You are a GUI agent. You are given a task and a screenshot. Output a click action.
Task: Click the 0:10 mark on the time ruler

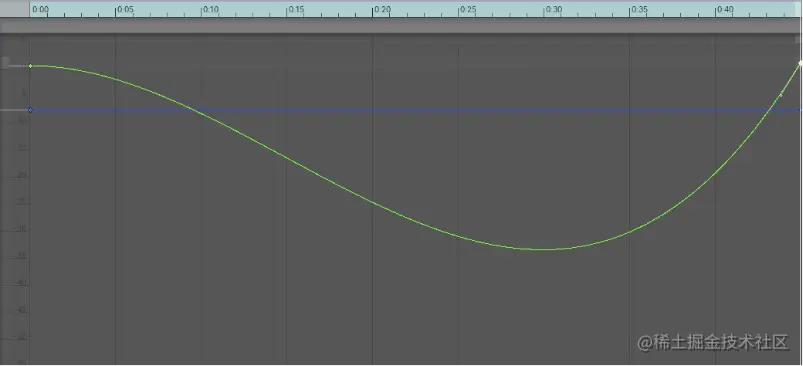[211, 9]
